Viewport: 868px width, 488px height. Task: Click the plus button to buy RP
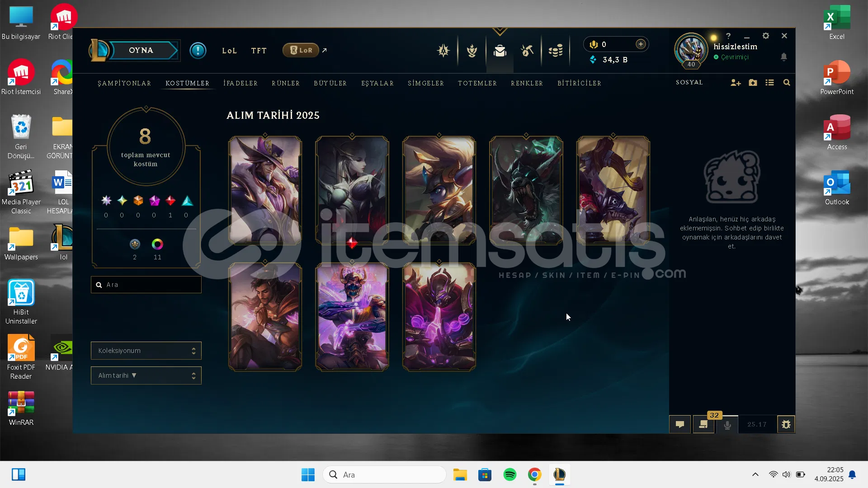click(x=641, y=44)
